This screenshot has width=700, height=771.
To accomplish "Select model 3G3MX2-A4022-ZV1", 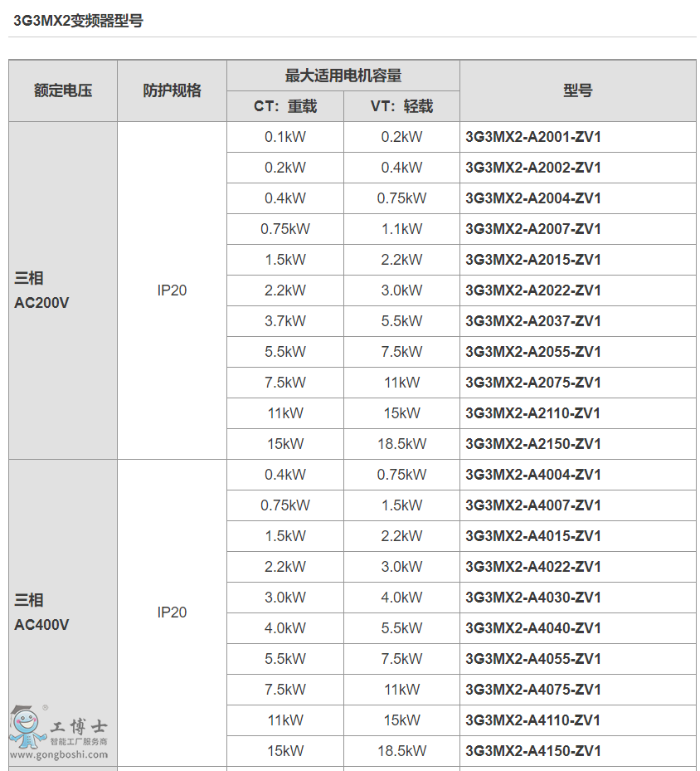I will click(533, 567).
